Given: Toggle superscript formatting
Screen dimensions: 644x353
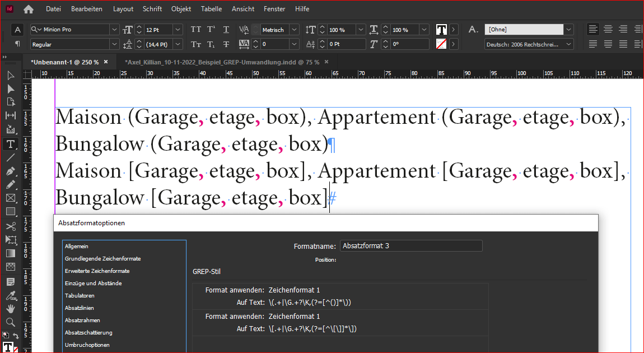Looking at the screenshot, I should [211, 28].
